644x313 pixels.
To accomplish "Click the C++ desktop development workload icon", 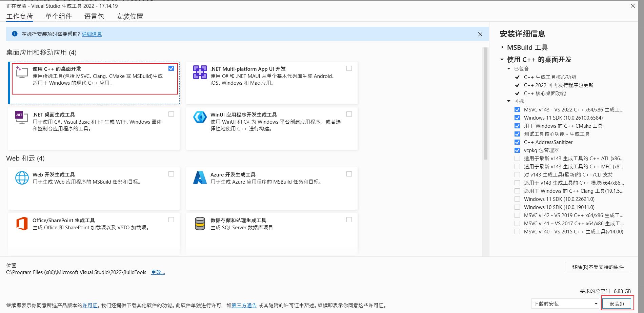I will [22, 72].
